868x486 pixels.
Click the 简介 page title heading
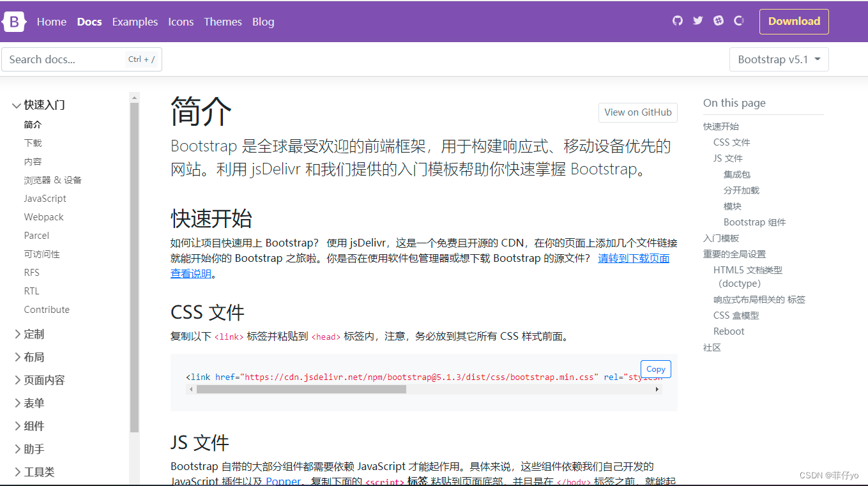pos(201,112)
